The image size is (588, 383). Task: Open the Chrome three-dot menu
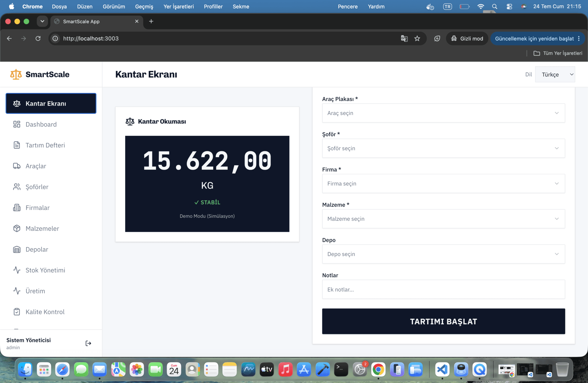[x=579, y=38]
